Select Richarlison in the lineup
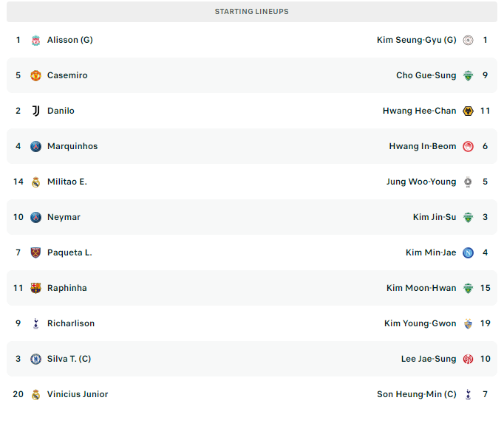504x423 pixels. 70,323
